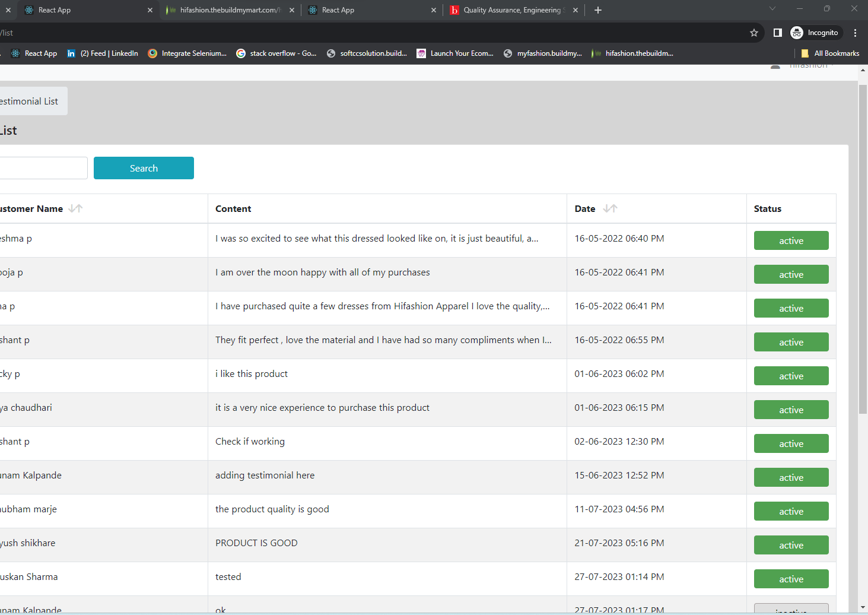
Task: Close the hifashion.thebuildmymart.com tab
Action: [292, 10]
